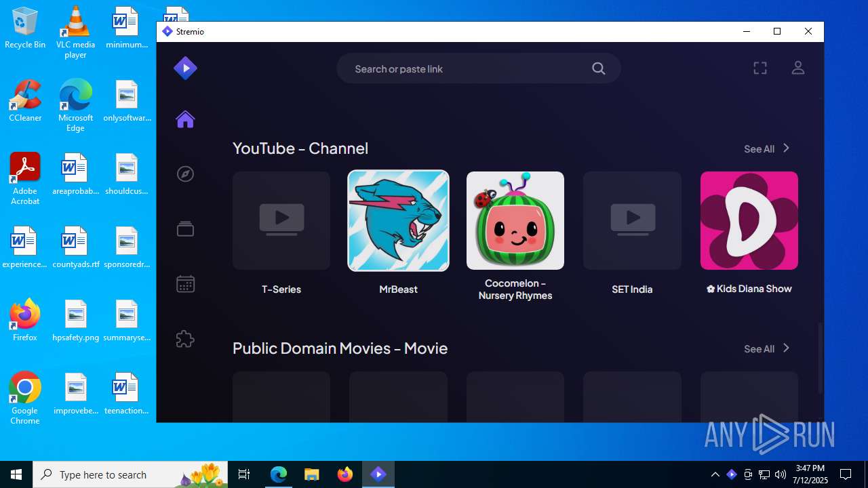This screenshot has width=868, height=488.
Task: Select Firefox desktop shortcut
Action: 25,320
